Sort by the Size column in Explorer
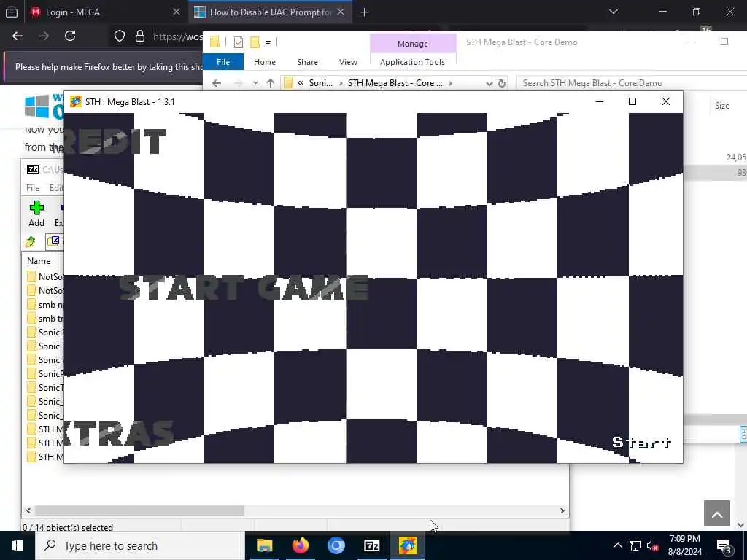 (x=721, y=106)
